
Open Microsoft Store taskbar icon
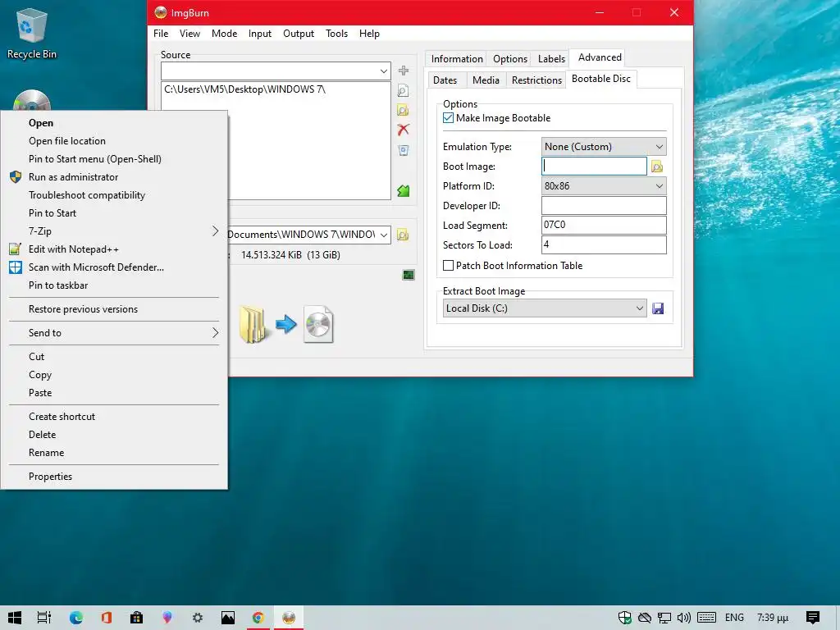click(x=137, y=618)
